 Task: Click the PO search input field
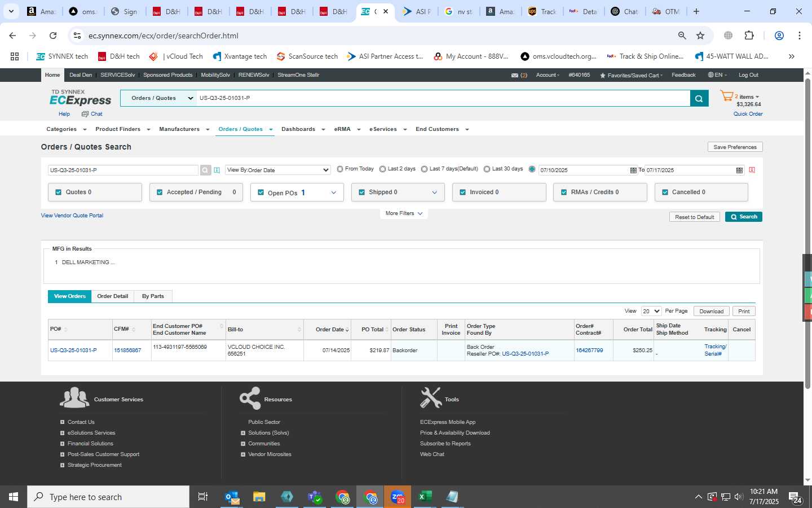[123, 170]
